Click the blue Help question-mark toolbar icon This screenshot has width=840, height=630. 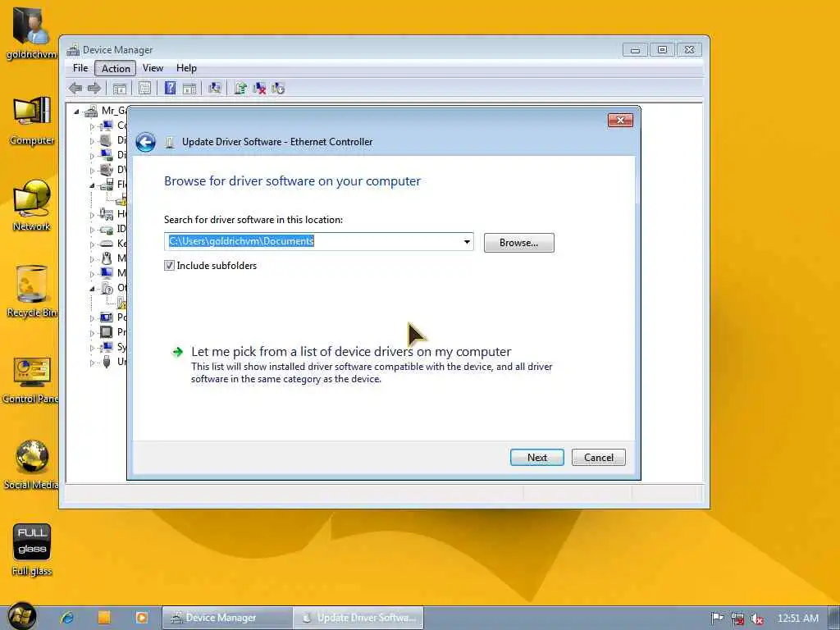pyautogui.click(x=171, y=88)
